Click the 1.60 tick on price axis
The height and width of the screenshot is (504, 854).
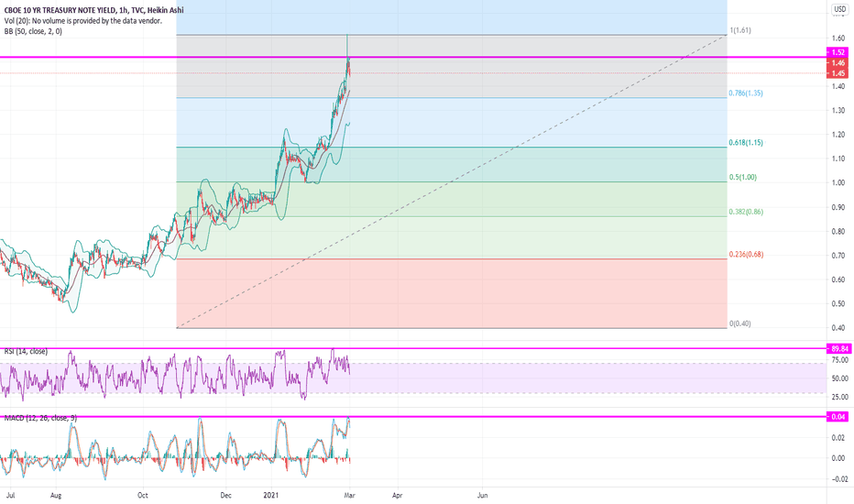(838, 38)
